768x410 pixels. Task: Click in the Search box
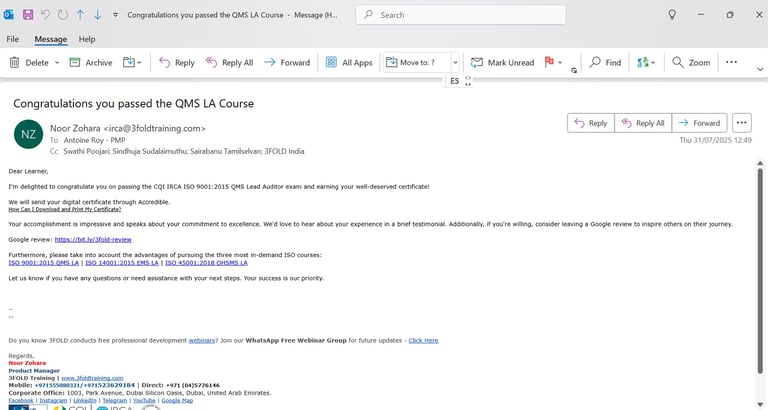click(460, 15)
